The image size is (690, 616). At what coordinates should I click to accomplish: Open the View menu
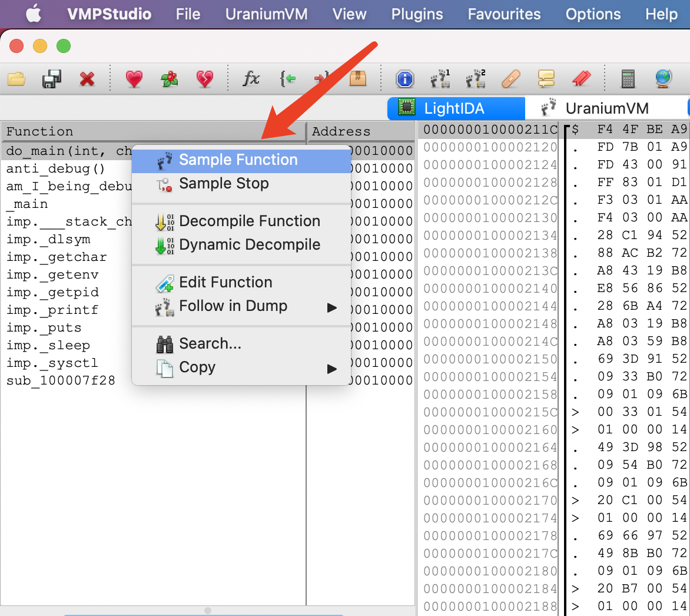(349, 14)
